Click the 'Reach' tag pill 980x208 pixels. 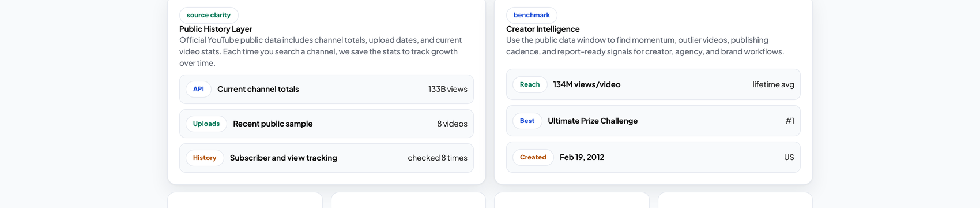pos(530,84)
